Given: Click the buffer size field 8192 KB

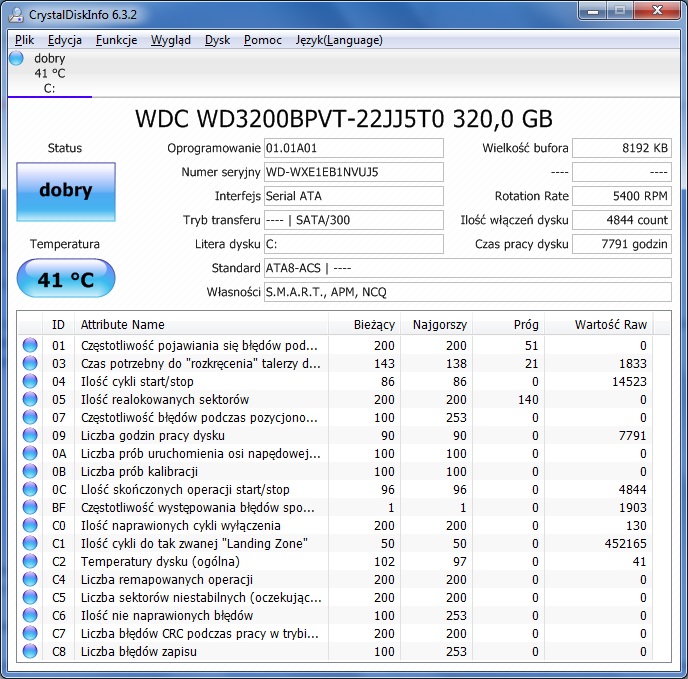Looking at the screenshot, I should pyautogui.click(x=622, y=148).
